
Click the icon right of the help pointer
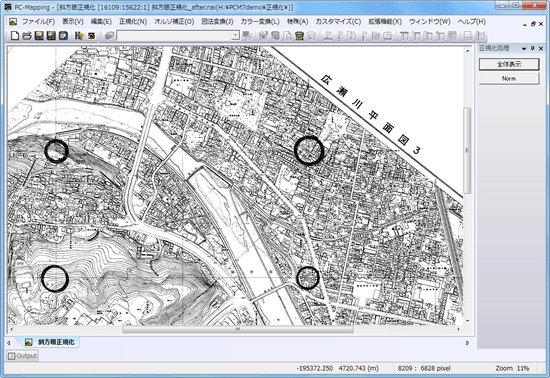coord(91,35)
